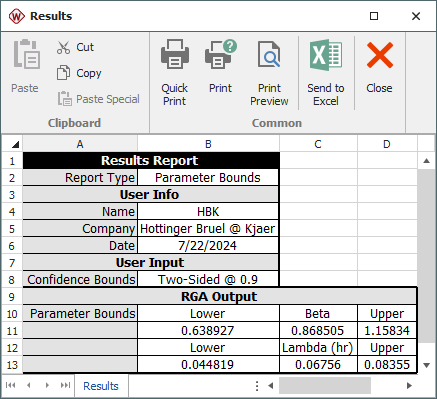The width and height of the screenshot is (437, 399).
Task: Go to last sheet tab arrow
Action: [65, 386]
